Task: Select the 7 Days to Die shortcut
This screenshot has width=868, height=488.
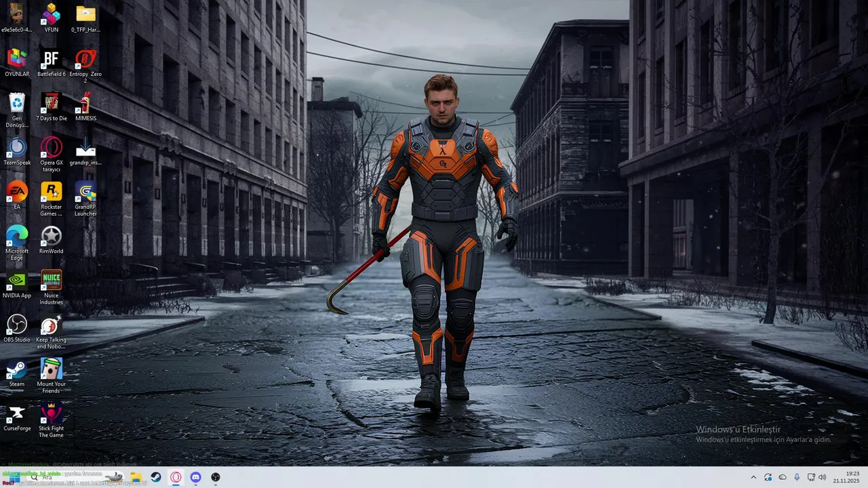Action: point(51,106)
